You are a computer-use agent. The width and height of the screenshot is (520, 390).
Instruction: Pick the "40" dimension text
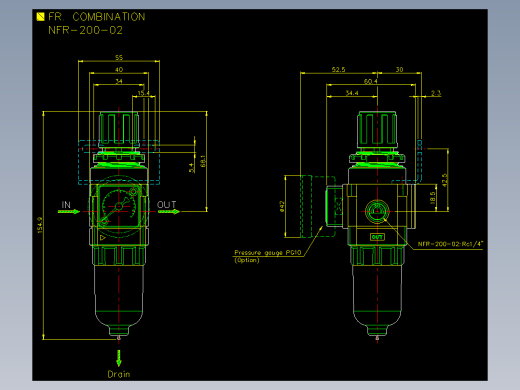(119, 70)
